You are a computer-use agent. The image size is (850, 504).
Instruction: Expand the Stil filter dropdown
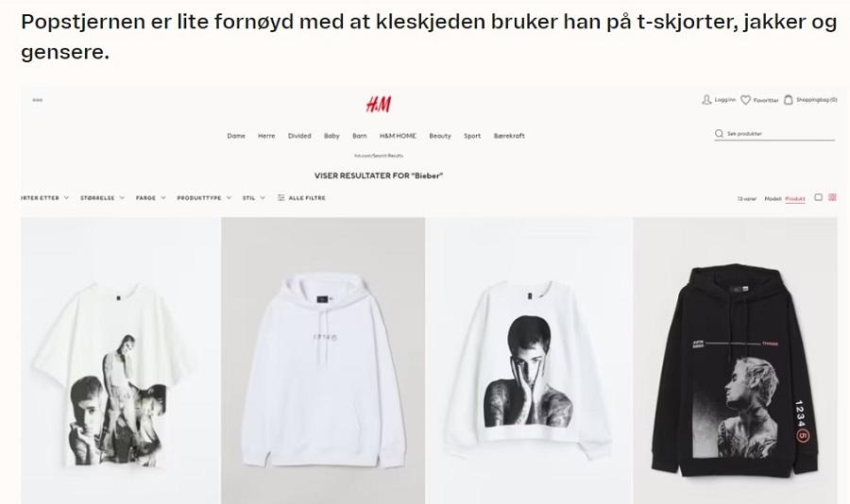click(x=254, y=198)
